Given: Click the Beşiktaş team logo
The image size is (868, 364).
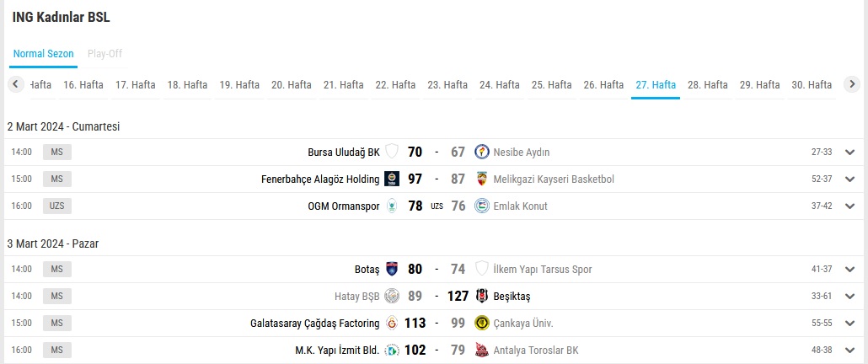Looking at the screenshot, I should click(x=482, y=296).
